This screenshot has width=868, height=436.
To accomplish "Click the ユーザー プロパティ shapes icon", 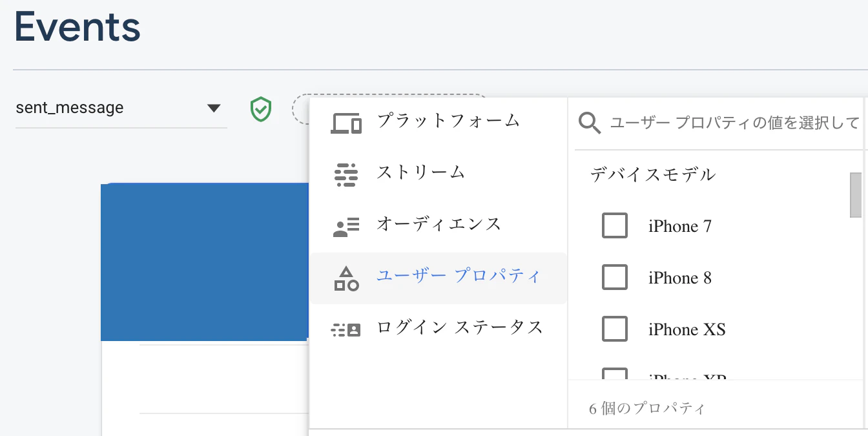I will [346, 278].
